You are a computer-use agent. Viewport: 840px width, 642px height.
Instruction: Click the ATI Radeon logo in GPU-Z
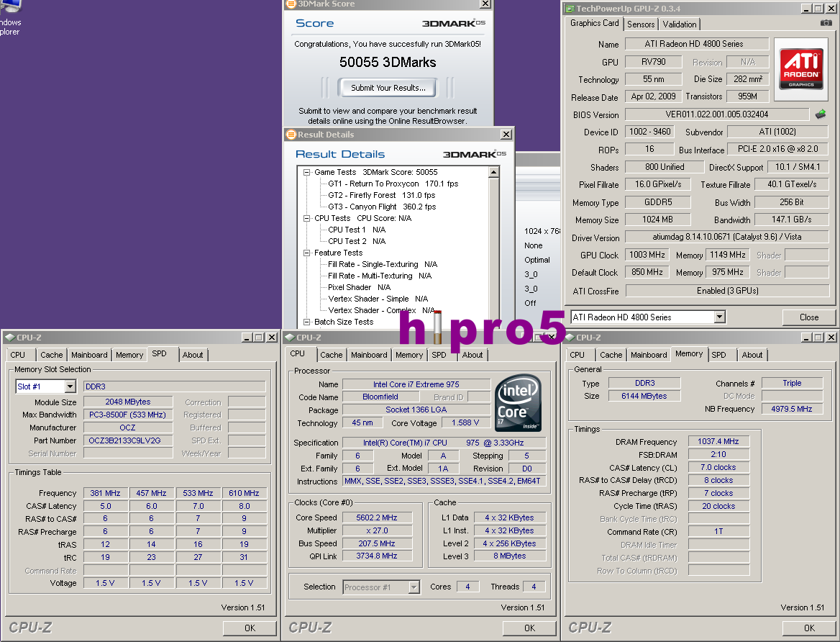pos(801,68)
